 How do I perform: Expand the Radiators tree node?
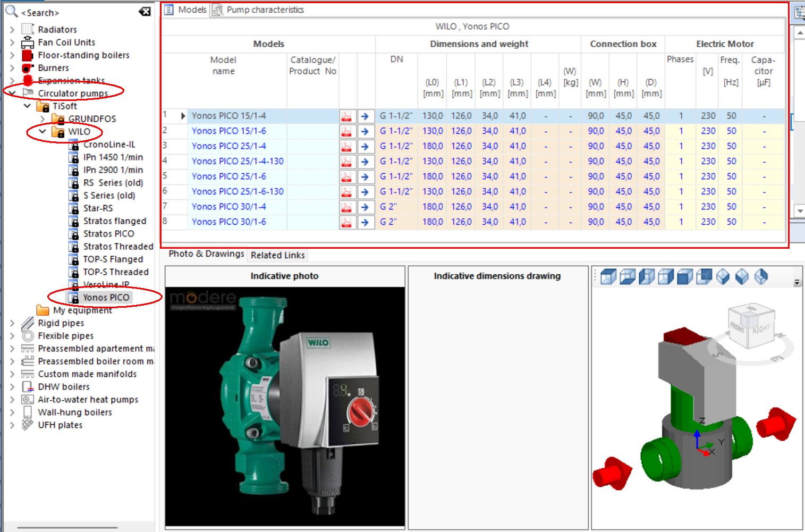12,29
